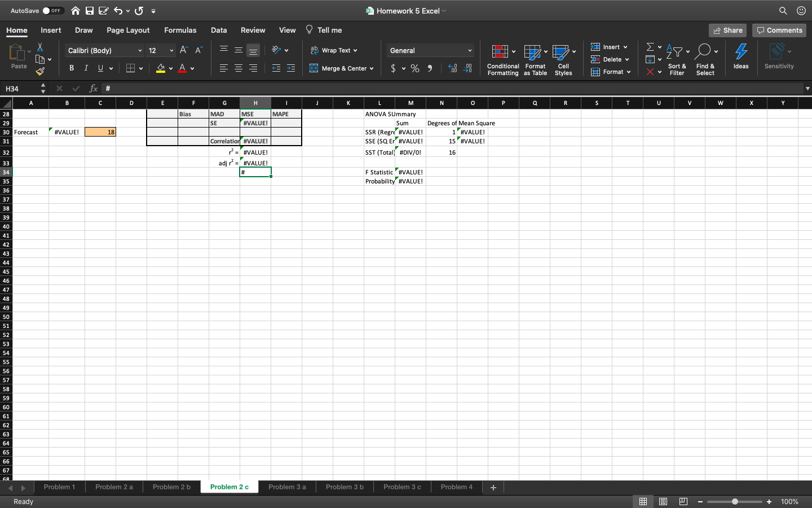Click the Cut scissors icon

tap(40, 47)
